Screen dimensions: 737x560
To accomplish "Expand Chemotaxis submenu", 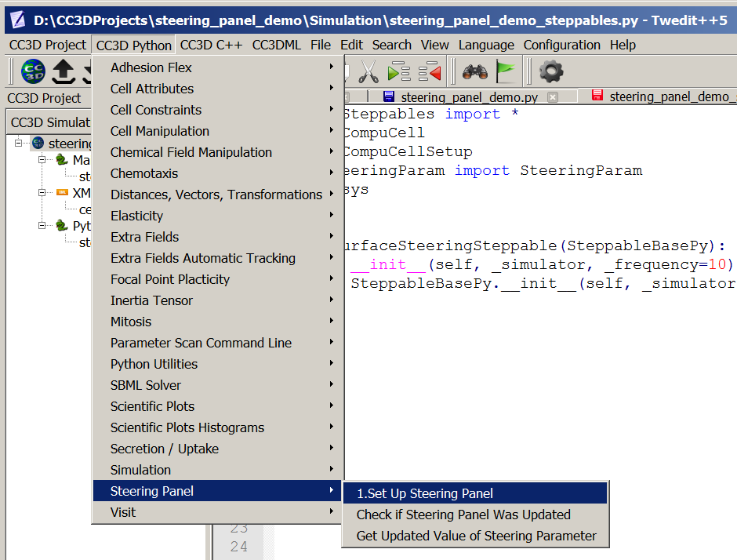I will tap(218, 173).
